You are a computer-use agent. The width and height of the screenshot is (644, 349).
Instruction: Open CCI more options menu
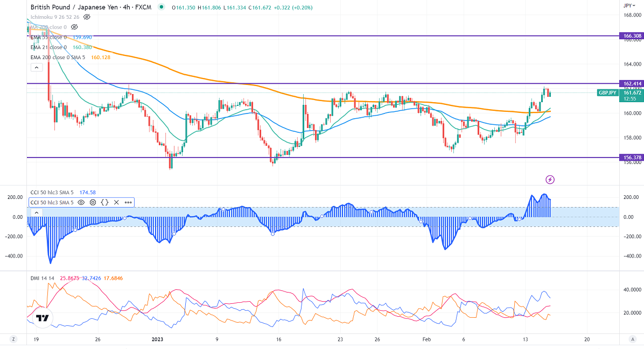[128, 203]
